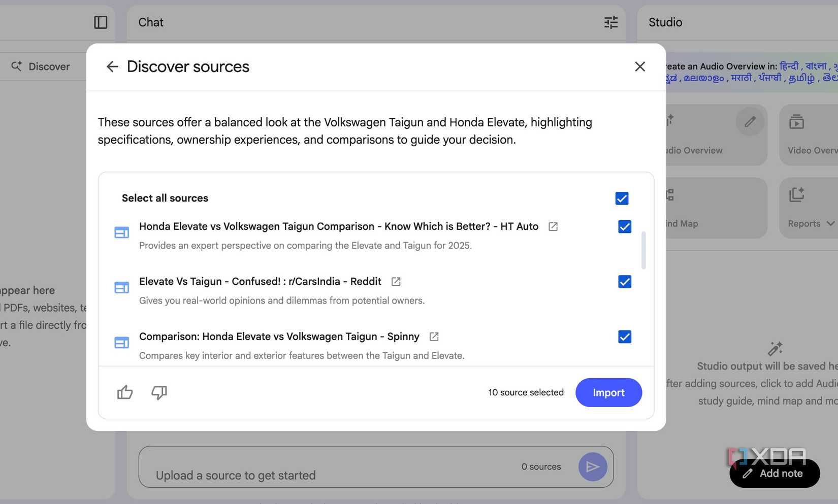838x504 pixels.
Task: Click the sources list scrollbar
Action: tap(643, 250)
